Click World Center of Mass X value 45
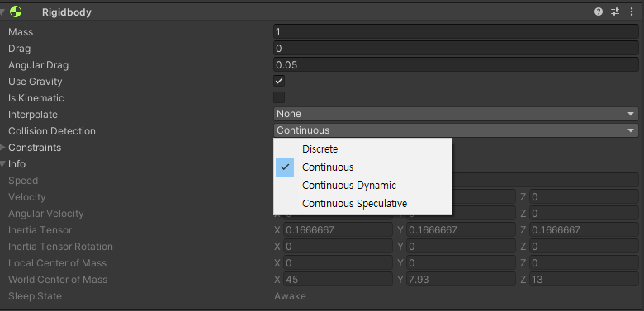644x311 pixels. 338,279
